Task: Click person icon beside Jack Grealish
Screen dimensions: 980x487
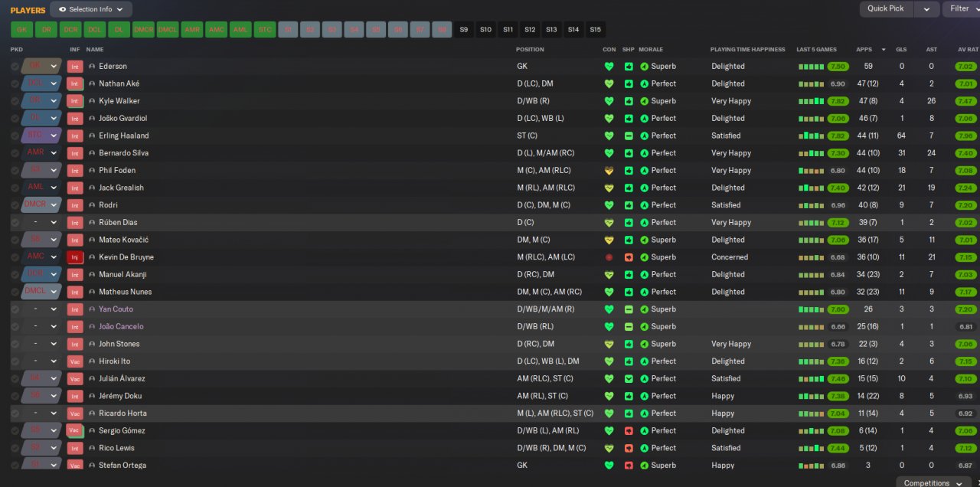Action: 92,188
